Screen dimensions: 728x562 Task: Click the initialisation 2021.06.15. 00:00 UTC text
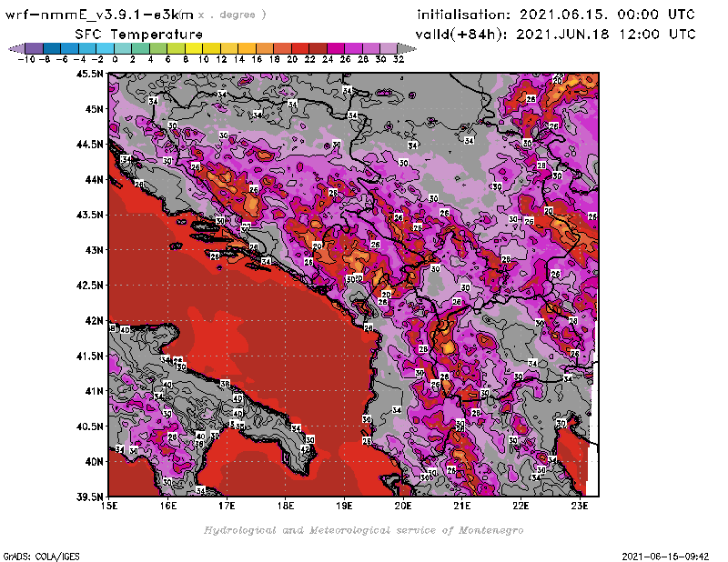556,15
